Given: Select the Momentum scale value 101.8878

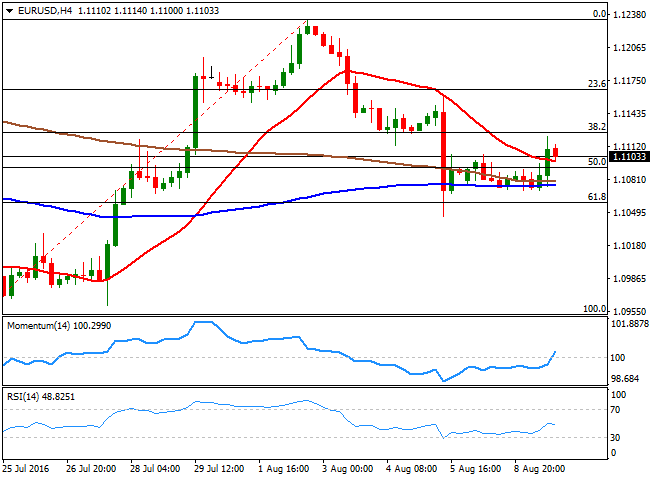Looking at the screenshot, I should [630, 324].
